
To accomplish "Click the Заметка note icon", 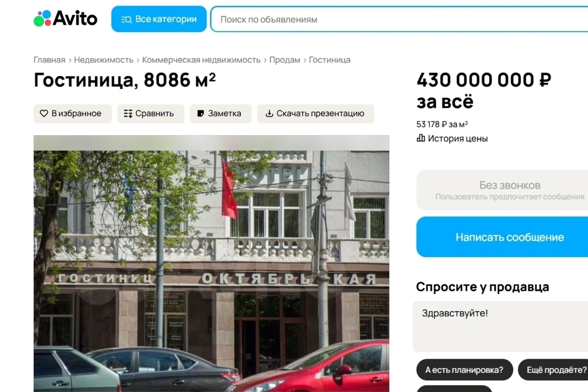I will click(200, 114).
